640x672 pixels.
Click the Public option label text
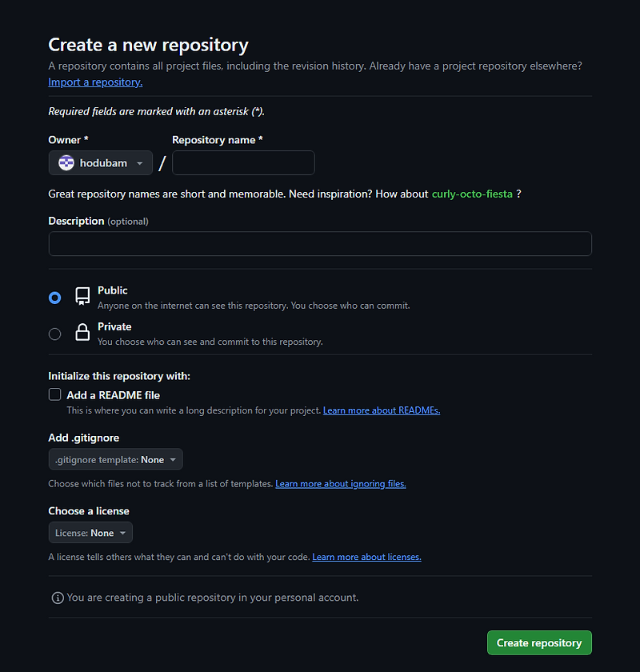[x=112, y=290]
